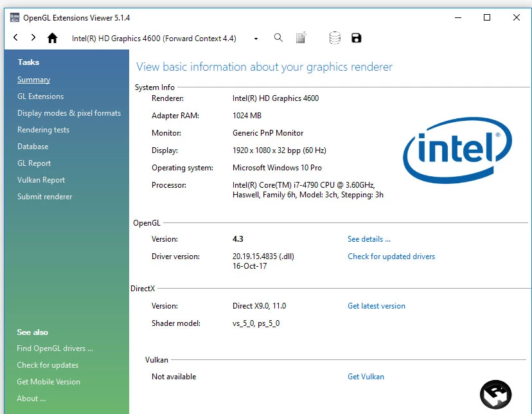Open Rendering tests page
Viewport: 532px width, 414px height.
[x=43, y=130]
